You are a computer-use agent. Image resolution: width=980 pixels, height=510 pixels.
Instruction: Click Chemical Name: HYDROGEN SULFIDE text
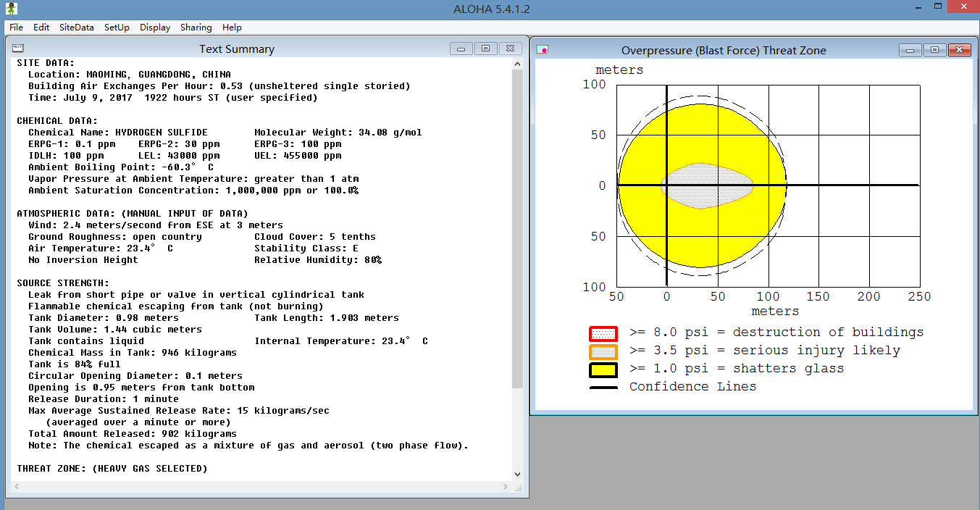118,133
